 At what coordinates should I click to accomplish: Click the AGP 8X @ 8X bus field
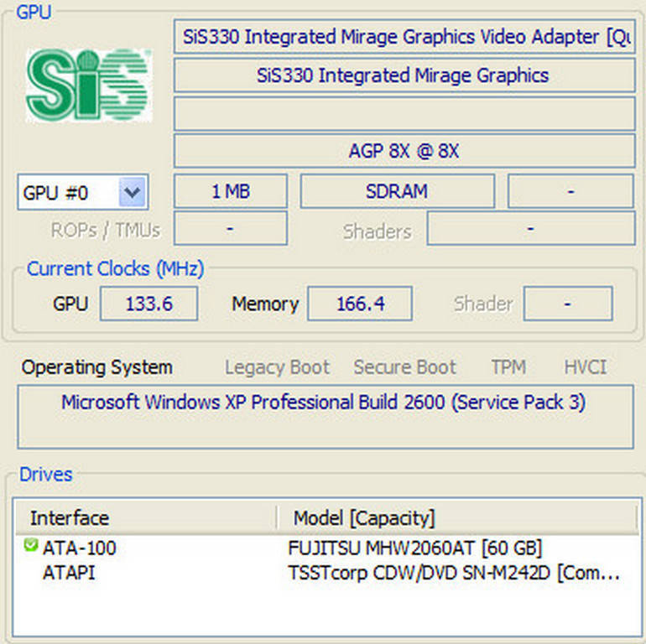coord(404,152)
